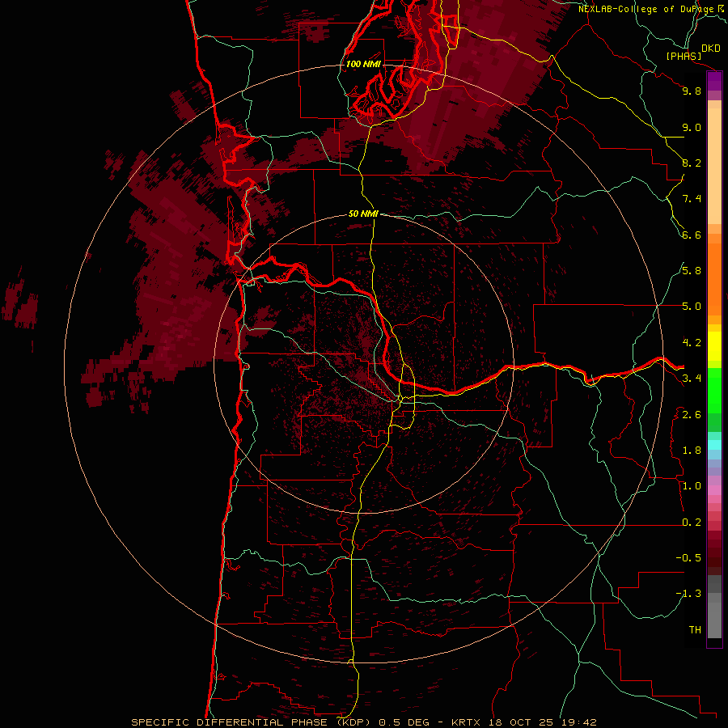This screenshot has width=728, height=728.
Task: Click the 6.6 scale value
Action: coord(692,235)
